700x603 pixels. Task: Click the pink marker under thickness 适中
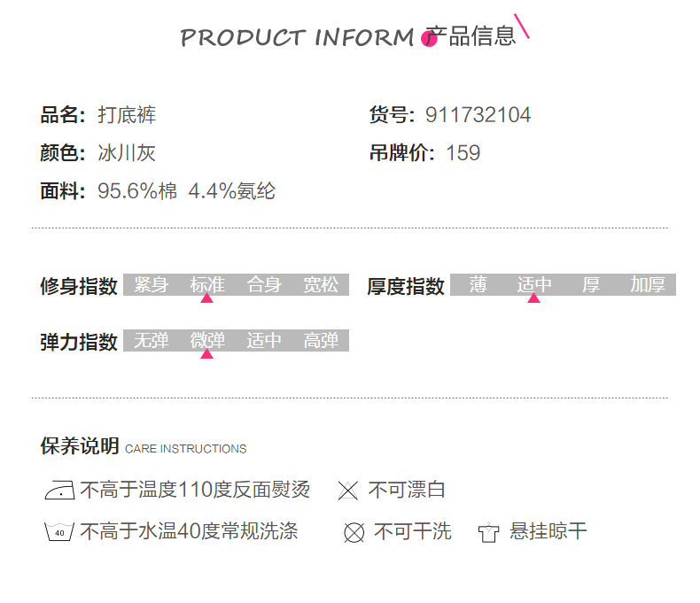click(533, 298)
